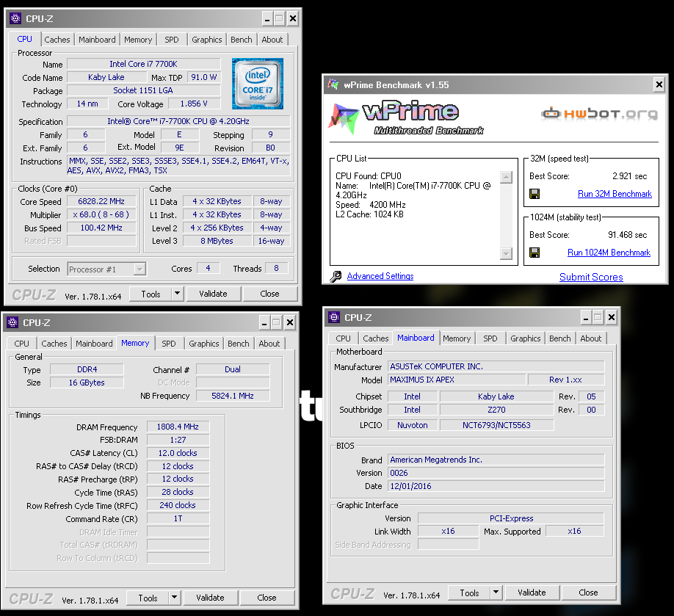Click the DRAM Frequency value 1808.4 MHz
Screen dimensions: 674x616
[178, 427]
